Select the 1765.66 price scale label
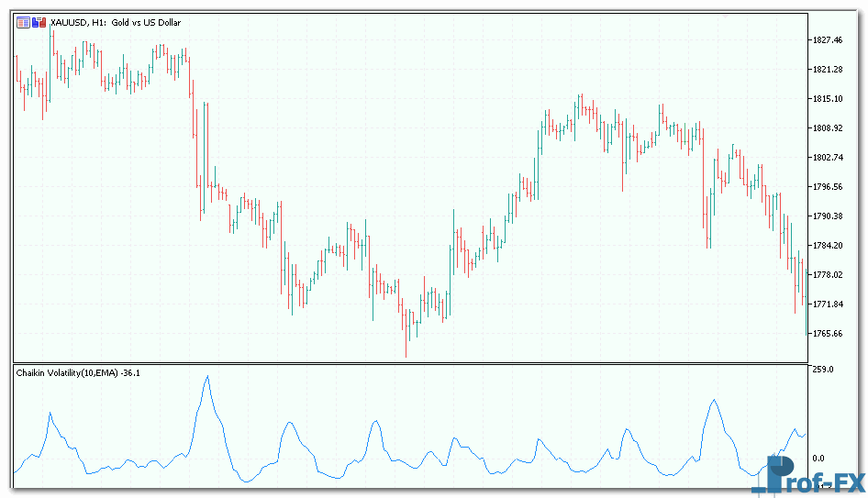Image resolution: width=868 pixels, height=498 pixels. [827, 334]
